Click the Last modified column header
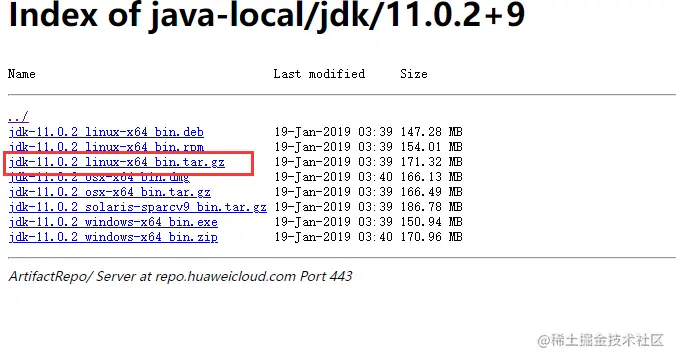This screenshot has height=360, width=676. point(319,74)
